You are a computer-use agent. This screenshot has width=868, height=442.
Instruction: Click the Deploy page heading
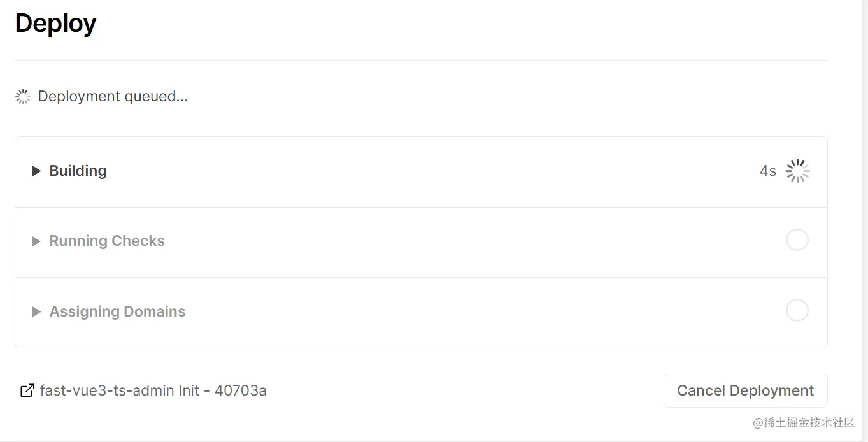point(55,23)
